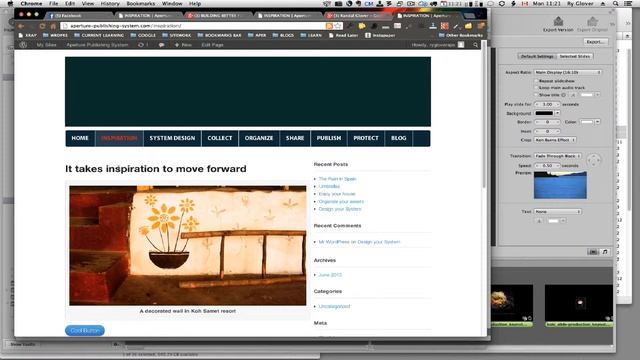
Task: Click the user avatar beside Howdy
Action: tap(461, 45)
